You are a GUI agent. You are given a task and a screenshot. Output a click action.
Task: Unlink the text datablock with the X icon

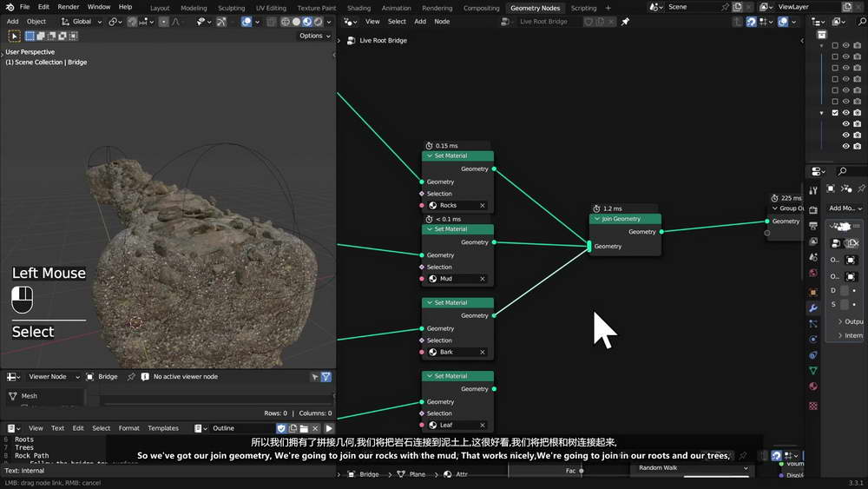point(315,428)
